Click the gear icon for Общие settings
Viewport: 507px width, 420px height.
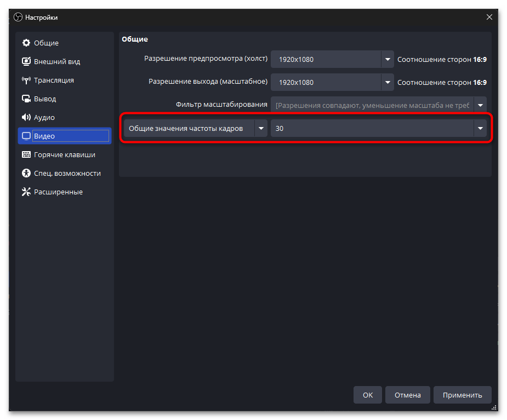pyautogui.click(x=26, y=43)
